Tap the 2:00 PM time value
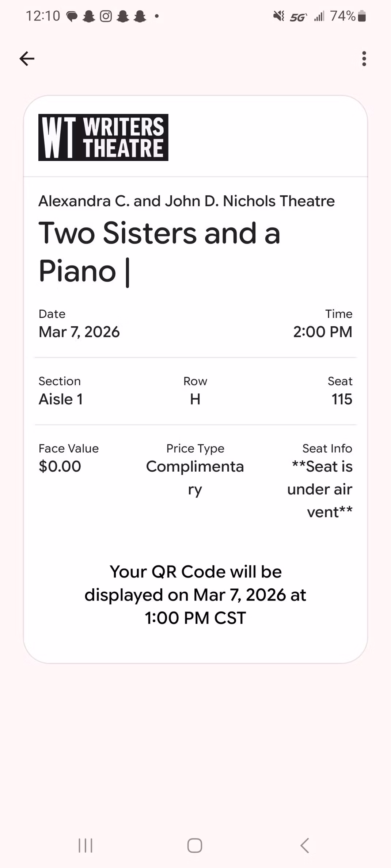391x868 pixels. coord(323,332)
